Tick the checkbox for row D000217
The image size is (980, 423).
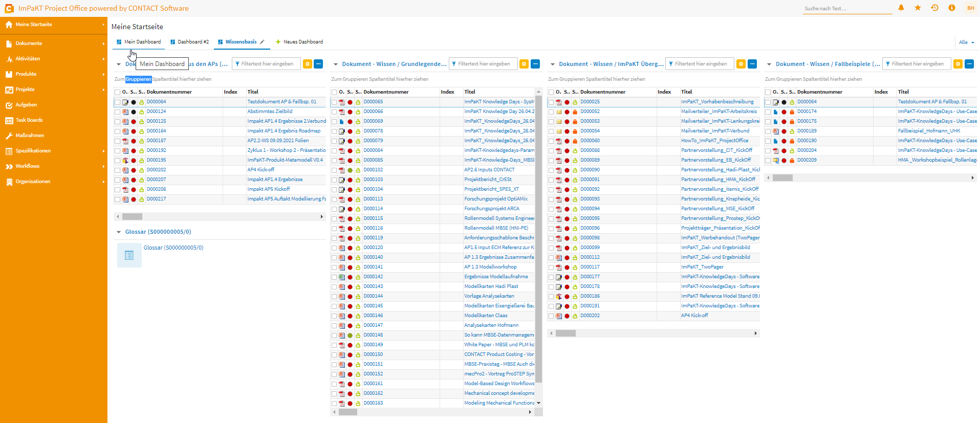coord(117,199)
